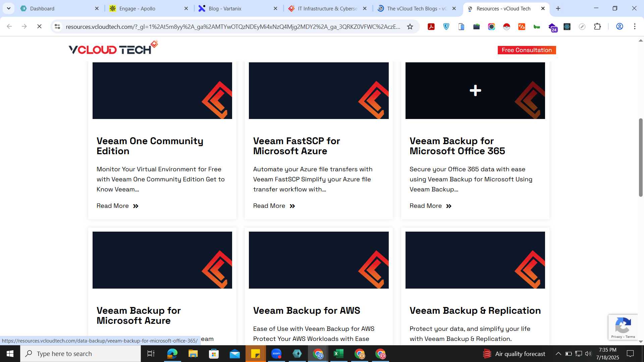The image size is (644, 362).
Task: Click the taskbar search box
Action: [80, 354]
